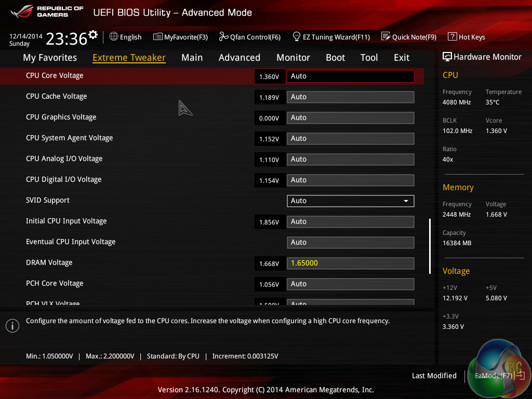Open MyFavorite(F3)
The height and width of the screenshot is (399, 532).
pos(180,37)
